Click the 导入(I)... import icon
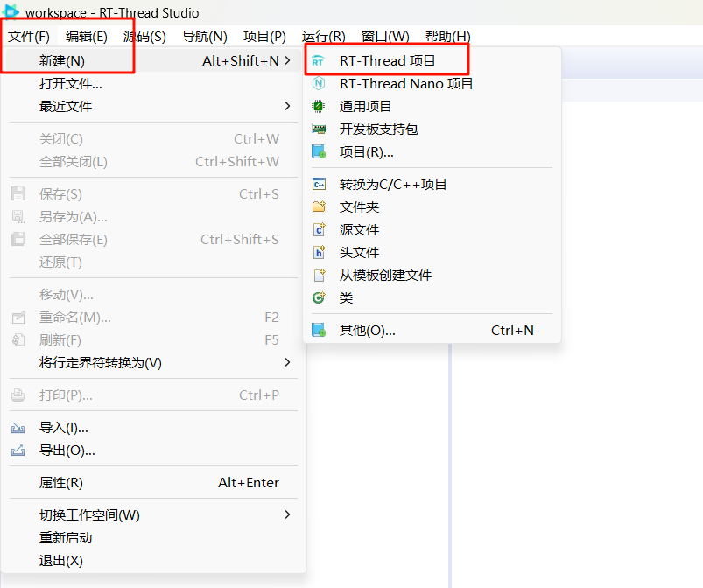This screenshot has width=703, height=588. (x=18, y=428)
